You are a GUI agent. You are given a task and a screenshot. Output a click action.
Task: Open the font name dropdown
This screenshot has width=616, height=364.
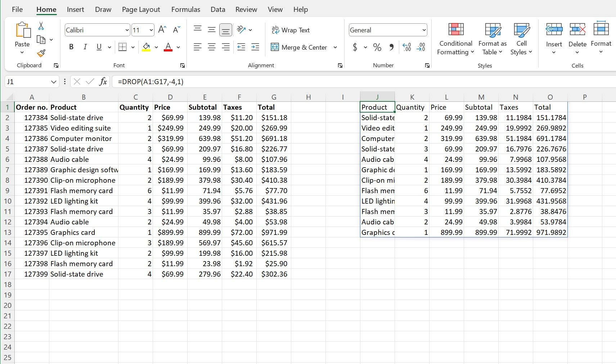pos(126,30)
